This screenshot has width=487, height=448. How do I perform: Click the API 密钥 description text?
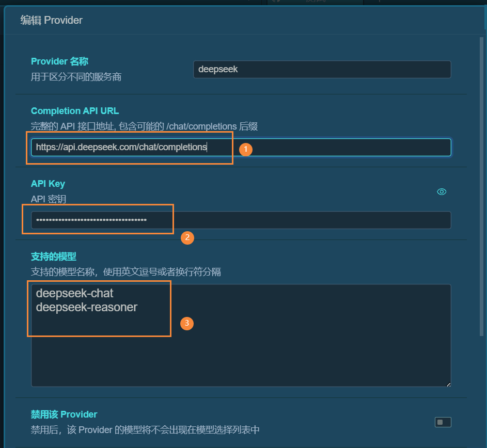point(49,199)
